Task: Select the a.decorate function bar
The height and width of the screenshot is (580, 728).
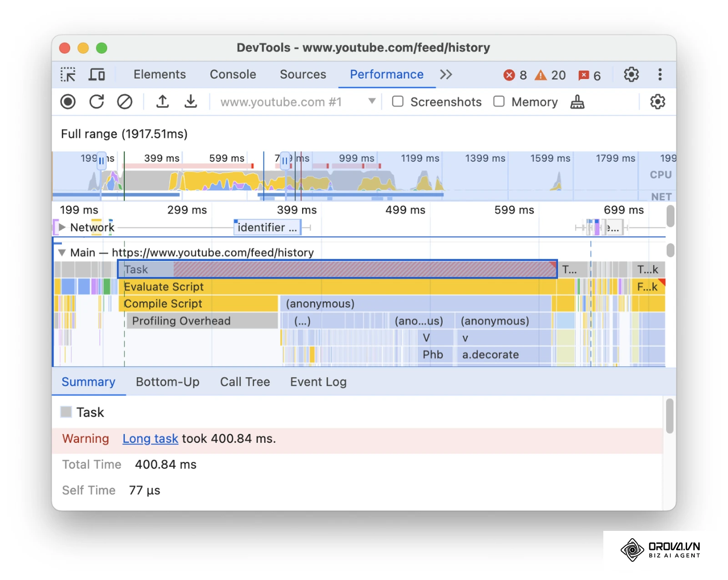Action: pos(504,355)
